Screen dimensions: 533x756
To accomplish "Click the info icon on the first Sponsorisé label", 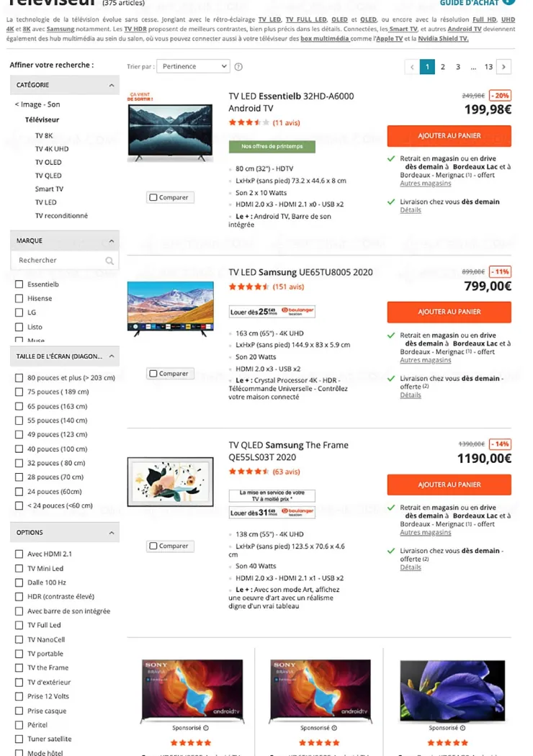I will [x=206, y=728].
